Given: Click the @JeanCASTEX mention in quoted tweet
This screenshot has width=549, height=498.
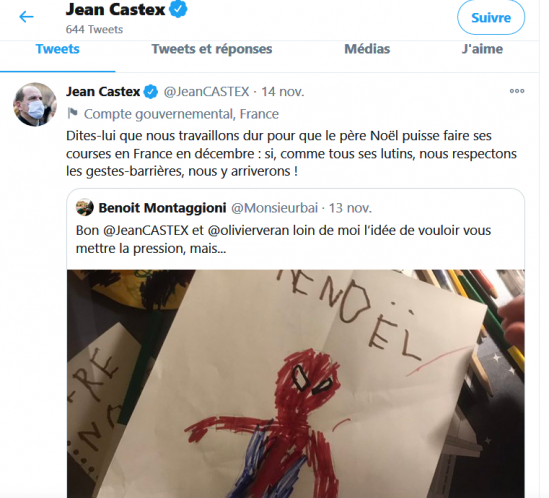Looking at the screenshot, I should pos(146,230).
